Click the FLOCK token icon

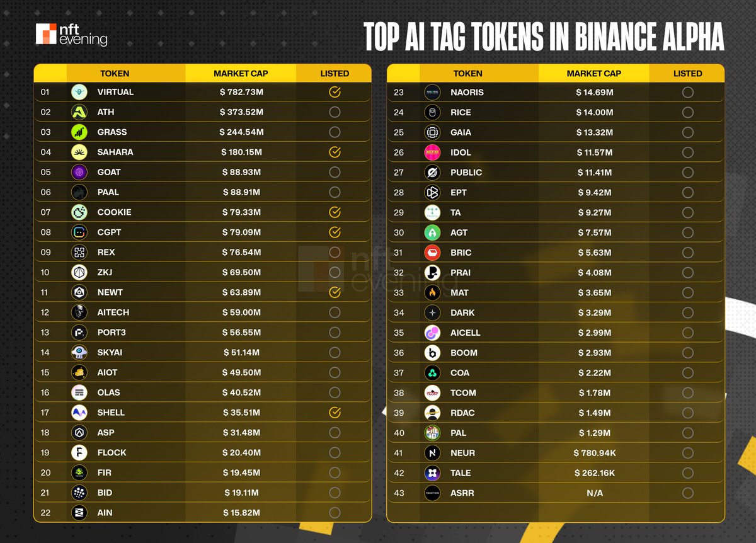click(79, 452)
